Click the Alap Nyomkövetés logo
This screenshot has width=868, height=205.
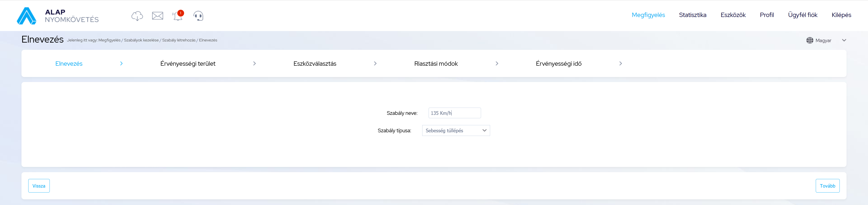[58, 16]
